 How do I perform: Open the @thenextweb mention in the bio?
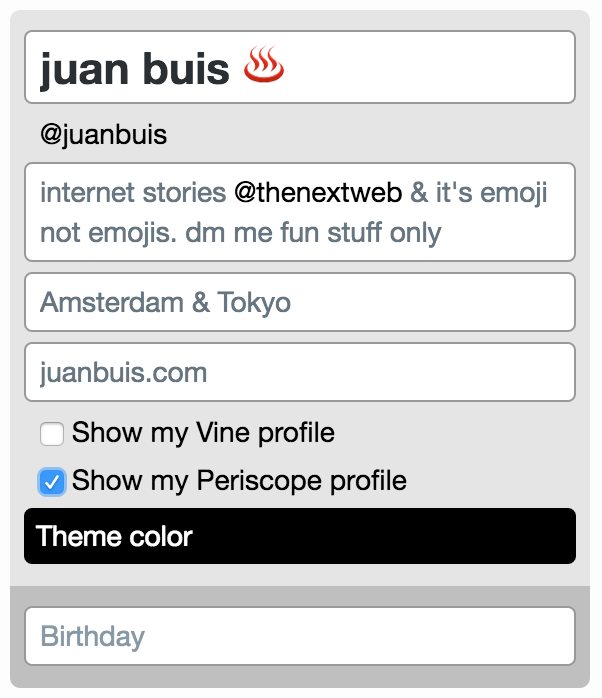pyautogui.click(x=318, y=192)
